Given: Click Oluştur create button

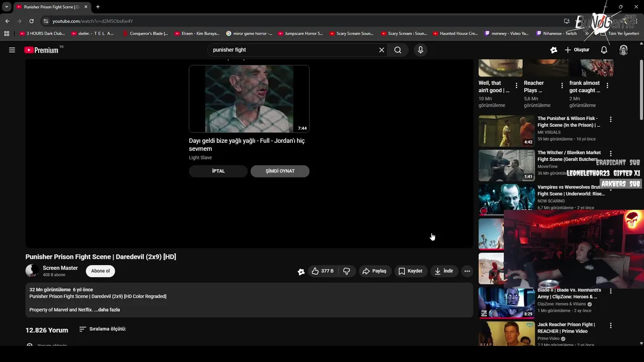Looking at the screenshot, I should point(577,50).
